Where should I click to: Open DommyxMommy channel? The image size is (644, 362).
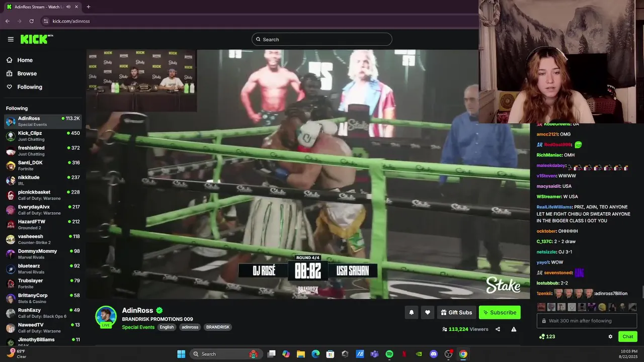(43, 254)
